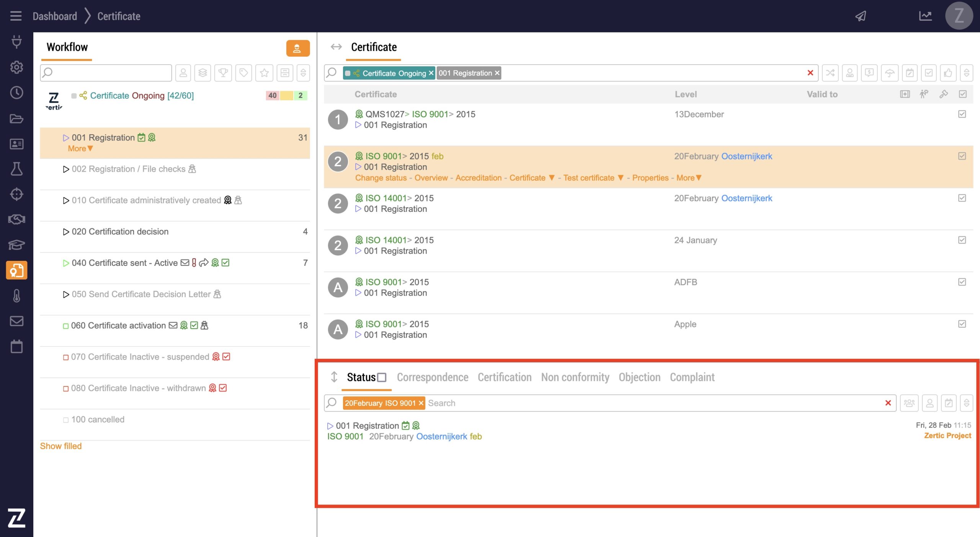Open the handshake sidebar icon
This screenshot has height=537, width=980.
16,219
